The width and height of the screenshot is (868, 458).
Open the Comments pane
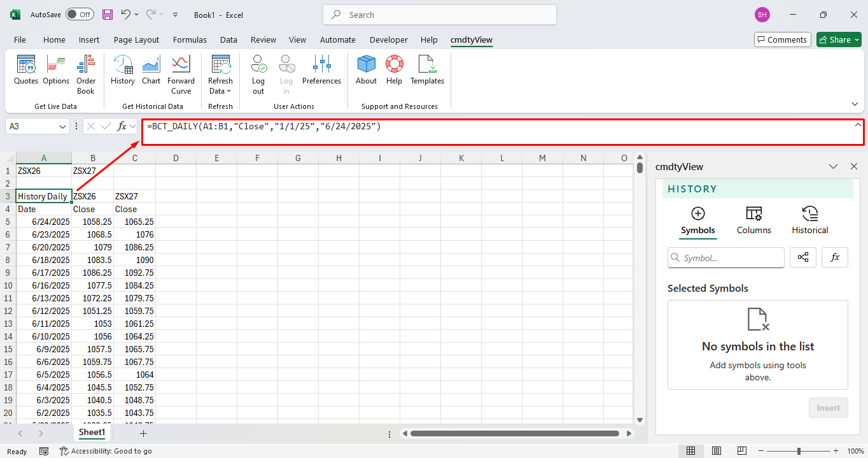pyautogui.click(x=782, y=39)
